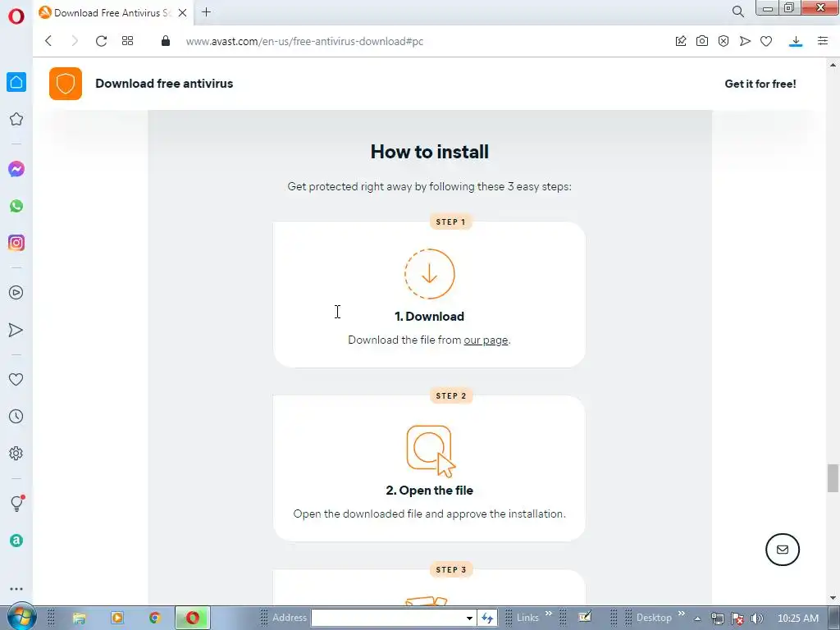Open the lightbulb tips icon
Screen dimensions: 840x630
(x=17, y=503)
